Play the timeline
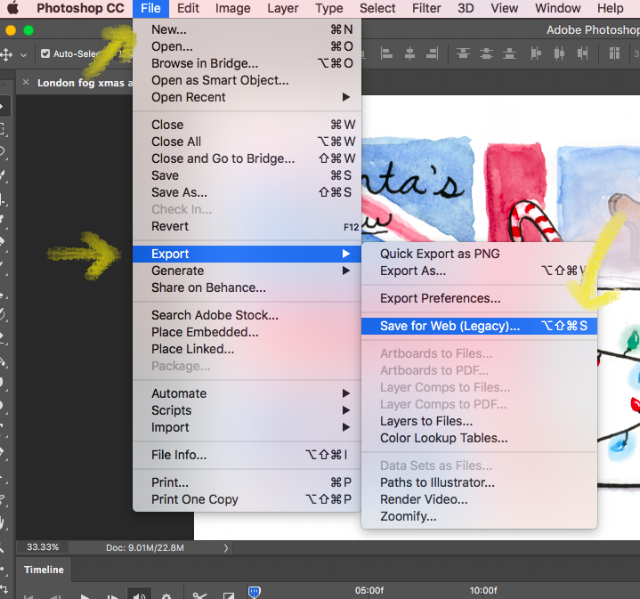 (85, 597)
